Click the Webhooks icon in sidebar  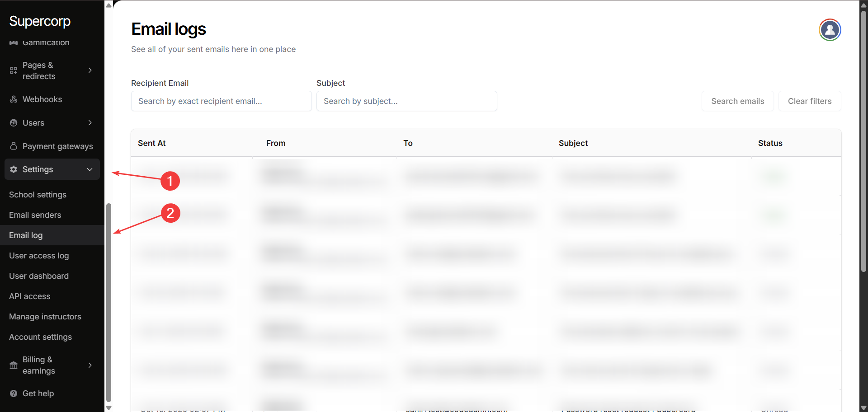point(14,99)
